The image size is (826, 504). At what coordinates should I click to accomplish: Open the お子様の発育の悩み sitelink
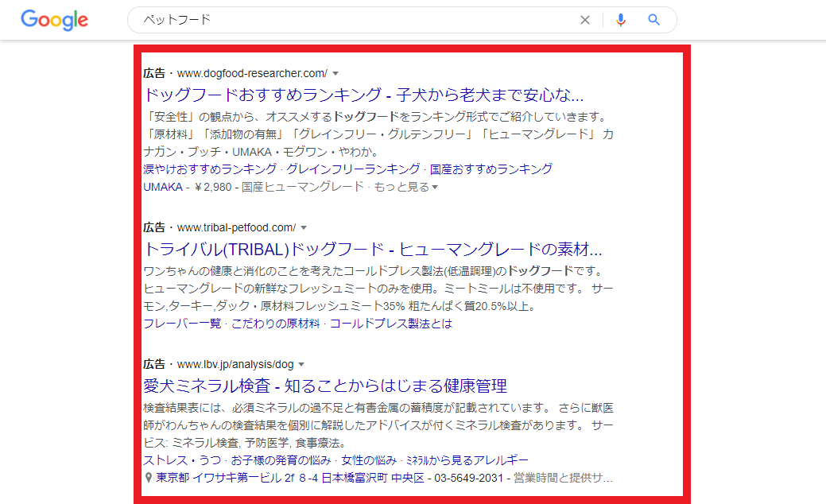[281, 460]
